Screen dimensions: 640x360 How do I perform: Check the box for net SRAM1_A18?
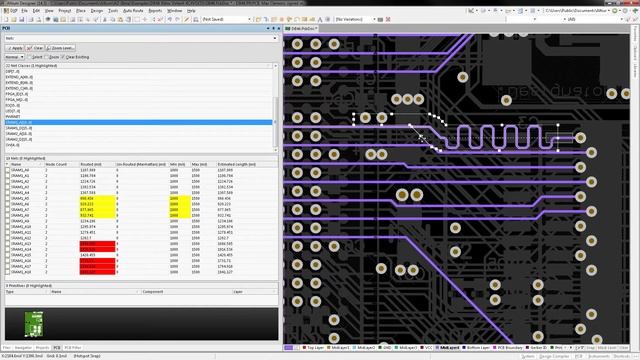point(7,272)
